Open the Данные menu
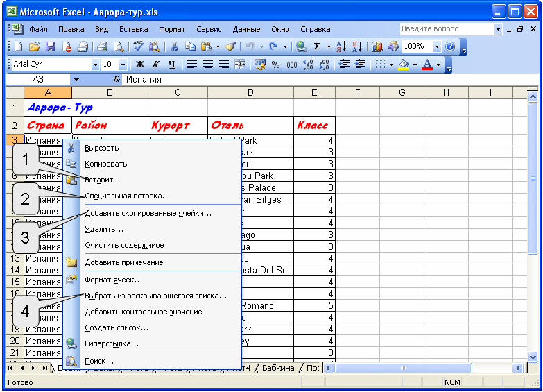Screen dimensions: 543x392 tap(246, 29)
